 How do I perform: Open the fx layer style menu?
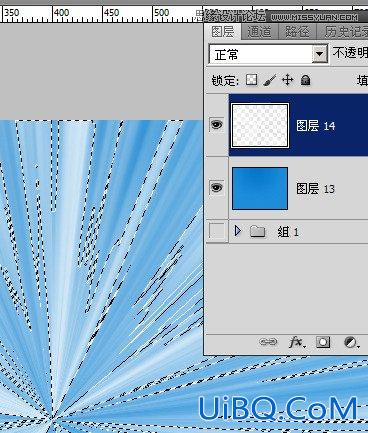(x=296, y=342)
